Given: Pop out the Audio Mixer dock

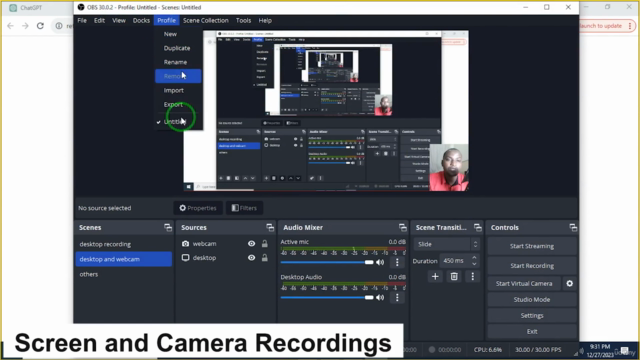Looking at the screenshot, I should 402,227.
